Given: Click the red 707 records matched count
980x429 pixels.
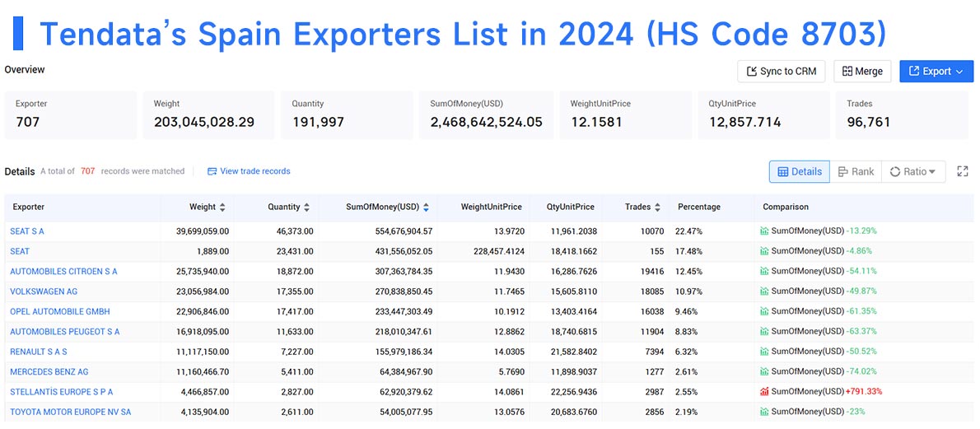Looking at the screenshot, I should tap(87, 170).
